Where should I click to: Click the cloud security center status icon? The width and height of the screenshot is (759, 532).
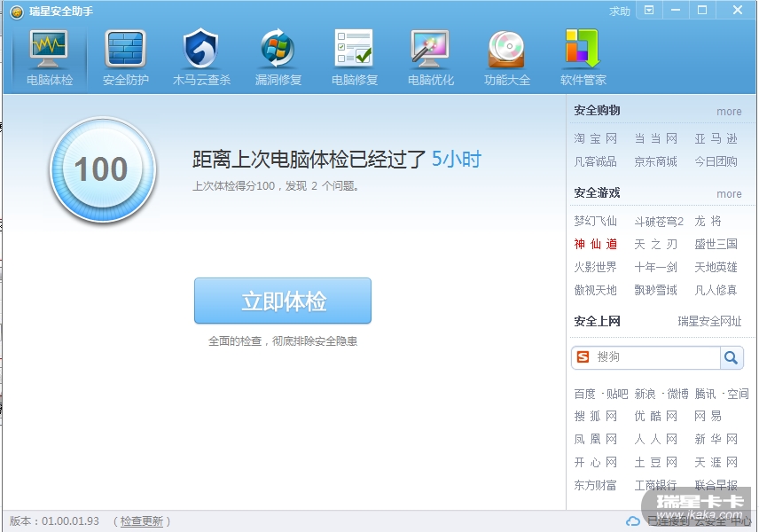[x=633, y=521]
